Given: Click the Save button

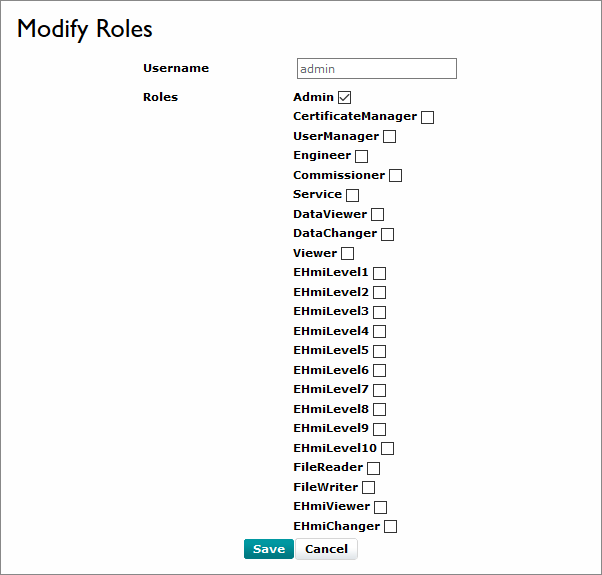Looking at the screenshot, I should (268, 549).
